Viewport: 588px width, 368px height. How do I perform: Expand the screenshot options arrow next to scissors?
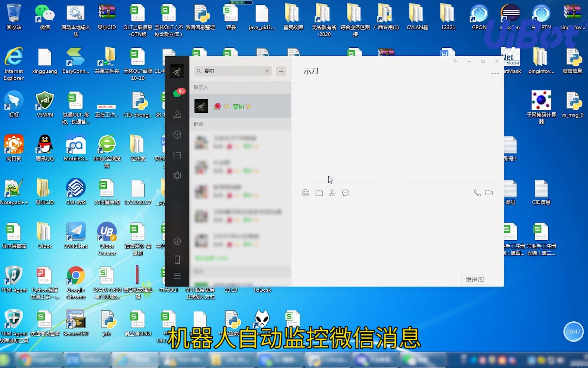click(337, 193)
